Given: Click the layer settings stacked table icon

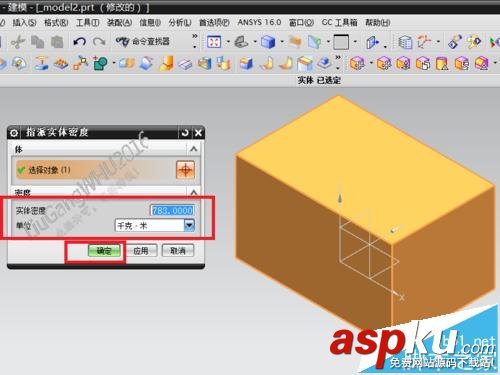Looking at the screenshot, I should pos(405,43).
